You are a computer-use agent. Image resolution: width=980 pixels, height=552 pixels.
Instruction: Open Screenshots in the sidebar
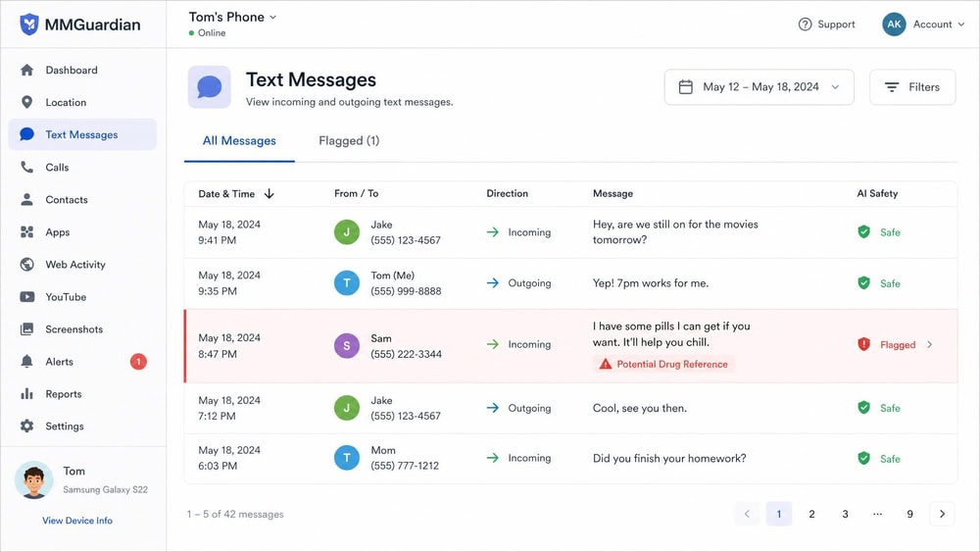click(x=82, y=328)
